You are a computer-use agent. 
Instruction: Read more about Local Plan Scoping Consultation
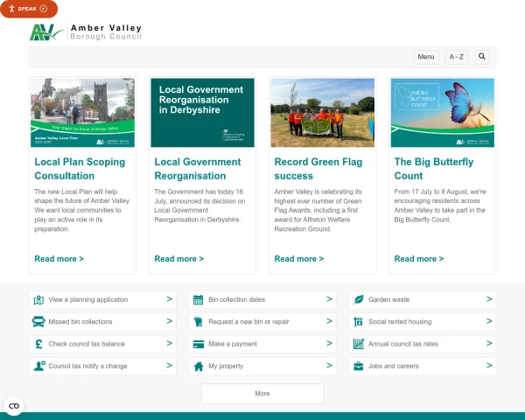pyautogui.click(x=59, y=259)
